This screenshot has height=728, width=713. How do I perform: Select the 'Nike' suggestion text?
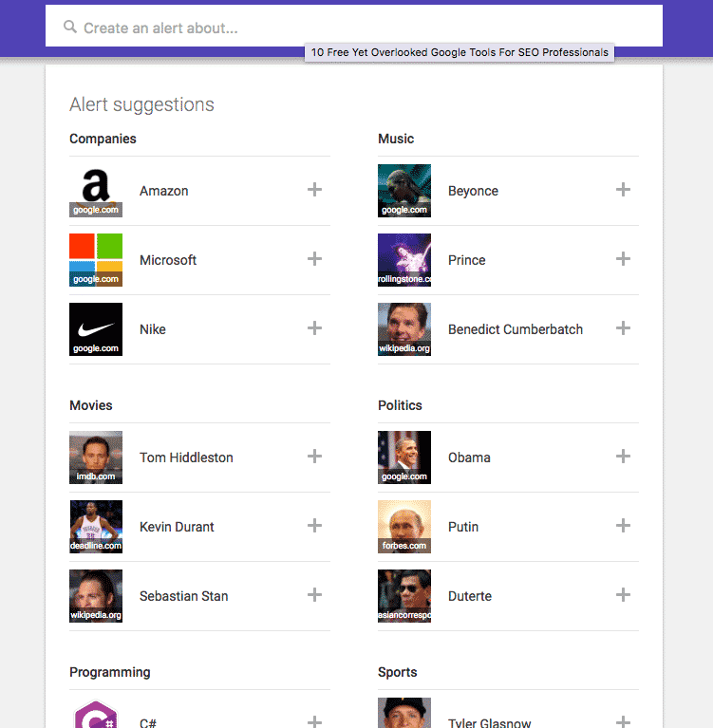(x=153, y=329)
